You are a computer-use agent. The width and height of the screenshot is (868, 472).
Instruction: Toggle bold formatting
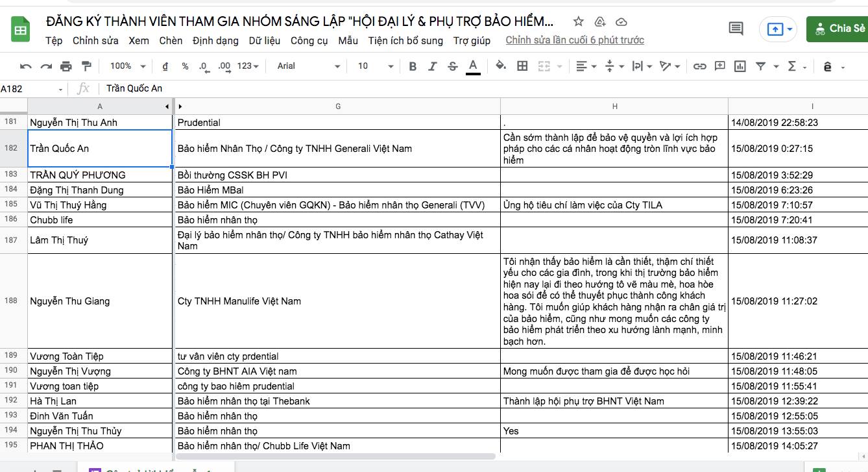(x=413, y=66)
